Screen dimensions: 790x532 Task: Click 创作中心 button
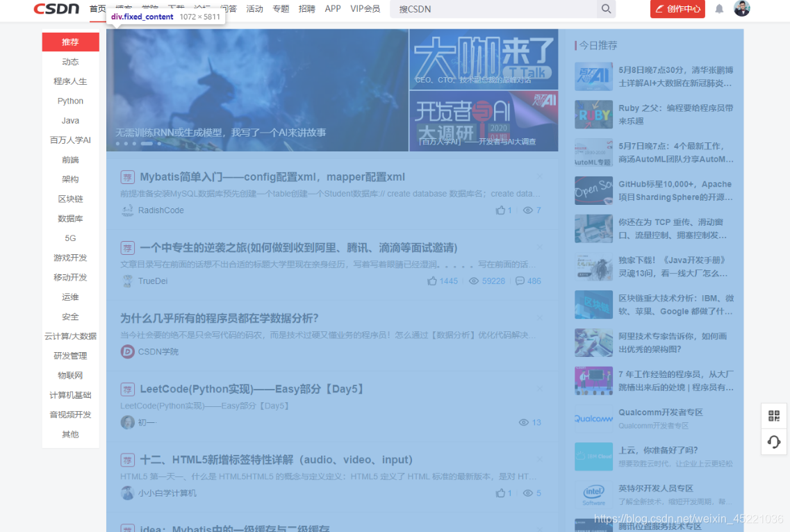pyautogui.click(x=677, y=8)
